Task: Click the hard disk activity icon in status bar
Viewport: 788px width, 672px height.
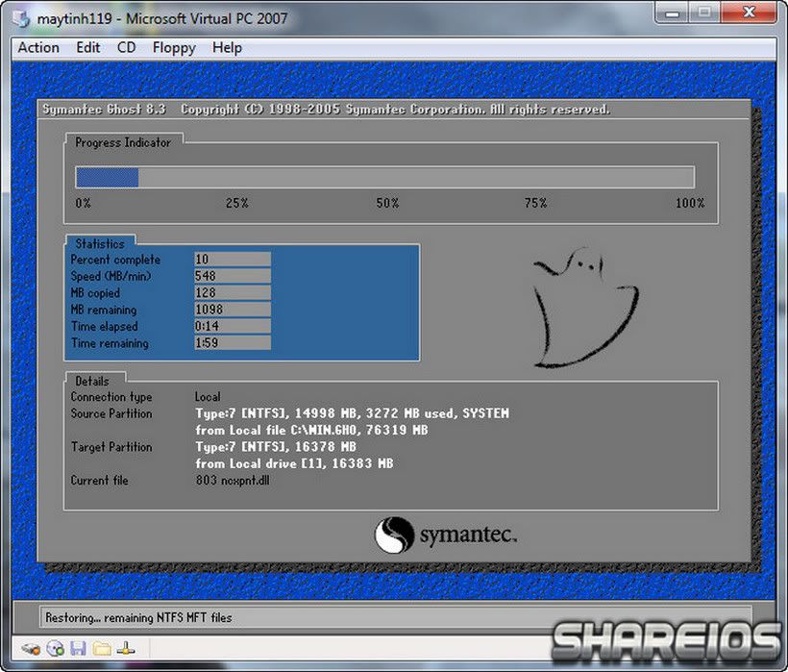Action: coord(31,648)
